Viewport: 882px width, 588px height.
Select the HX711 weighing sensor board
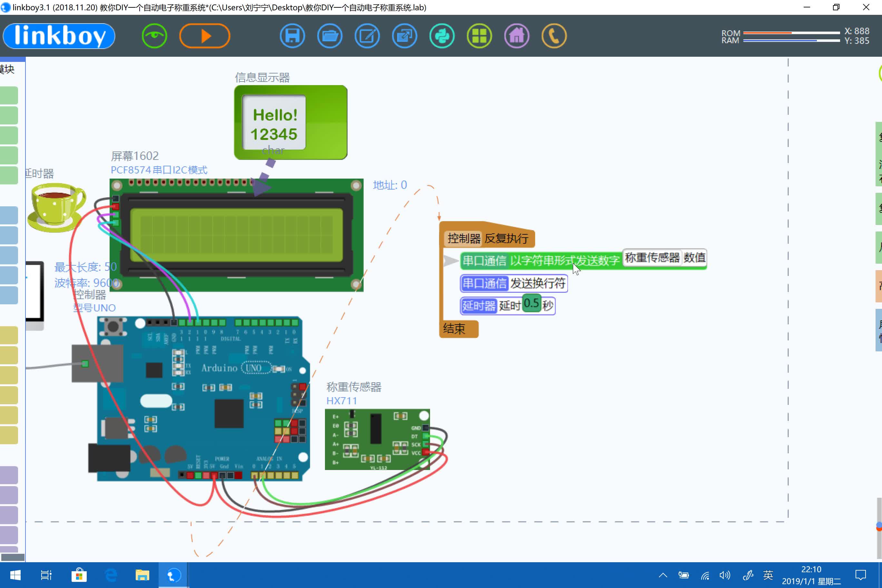coord(377,439)
